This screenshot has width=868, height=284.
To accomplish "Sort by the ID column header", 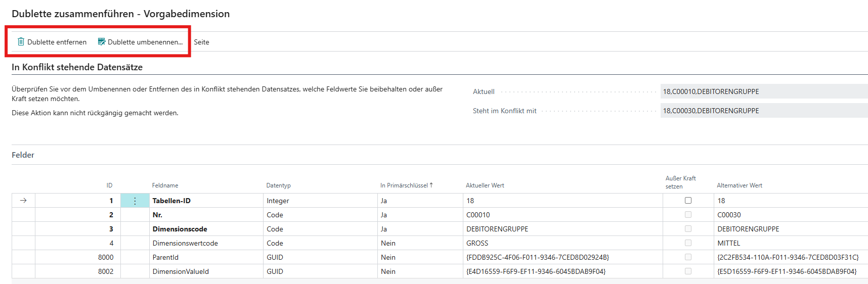I will tap(109, 185).
